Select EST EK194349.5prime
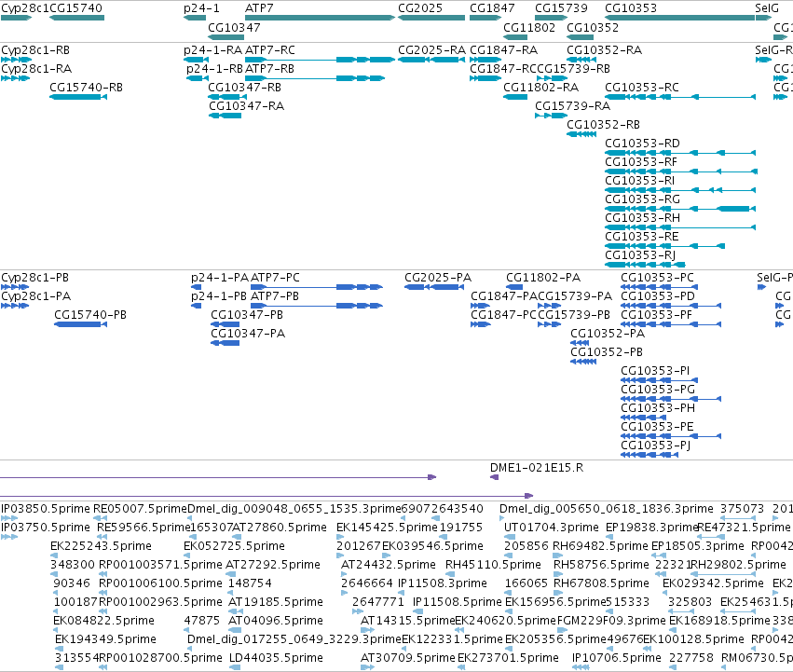This screenshot has height=672, width=793. coord(59,649)
